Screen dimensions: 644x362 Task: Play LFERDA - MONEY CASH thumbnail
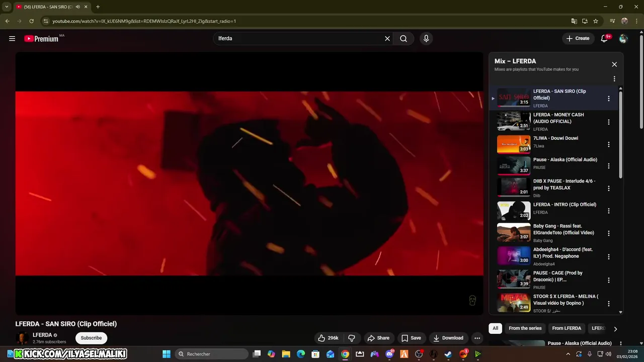[514, 121]
